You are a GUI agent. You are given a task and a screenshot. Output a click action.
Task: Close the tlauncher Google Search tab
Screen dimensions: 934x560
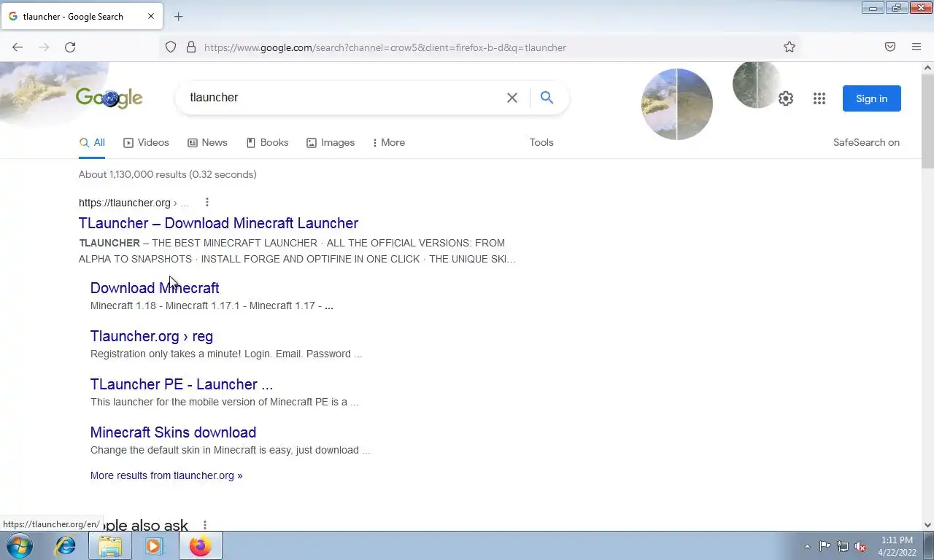pyautogui.click(x=151, y=16)
